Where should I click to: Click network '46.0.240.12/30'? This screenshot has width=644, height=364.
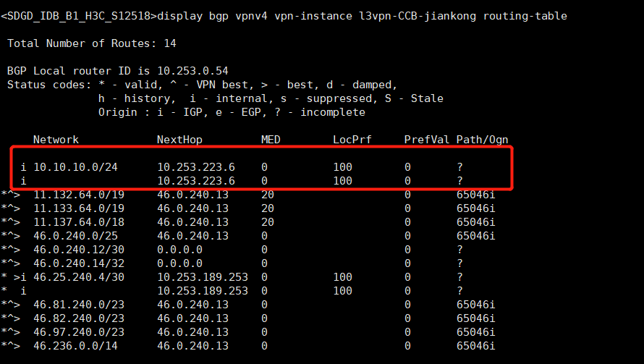pyautogui.click(x=79, y=250)
